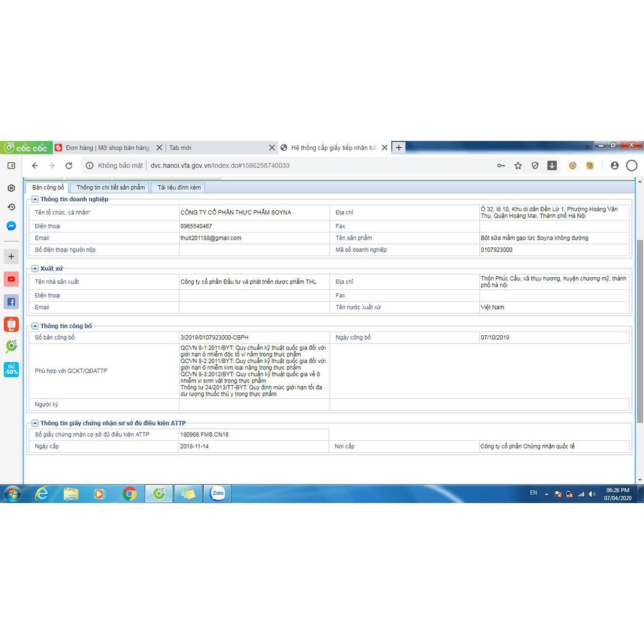Switch to the Đơn hàng browser tab
This screenshot has width=644, height=644.
104,148
